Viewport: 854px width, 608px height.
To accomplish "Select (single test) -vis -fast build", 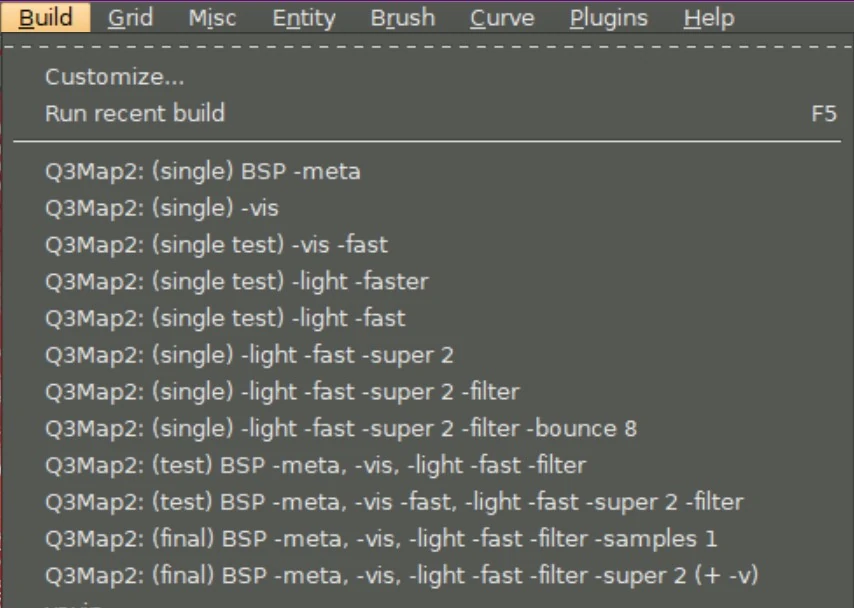I will 216,245.
